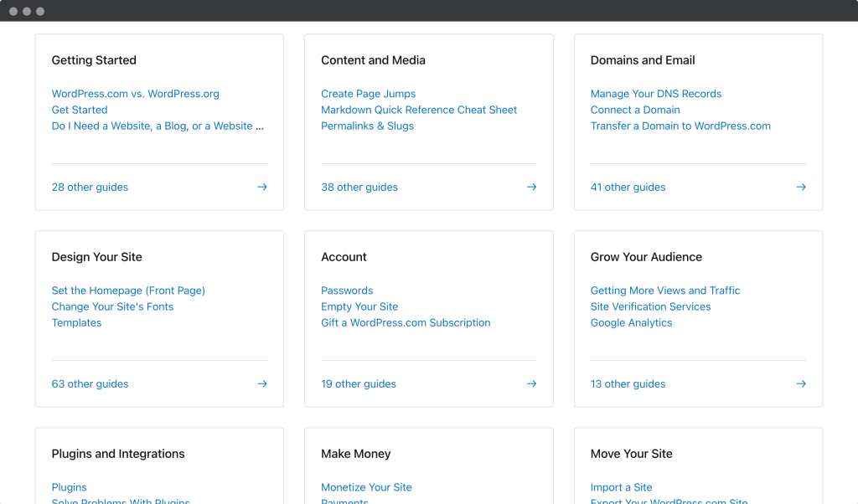Image resolution: width=858 pixels, height=504 pixels.
Task: Open the Passwords account guide
Action: [347, 291]
